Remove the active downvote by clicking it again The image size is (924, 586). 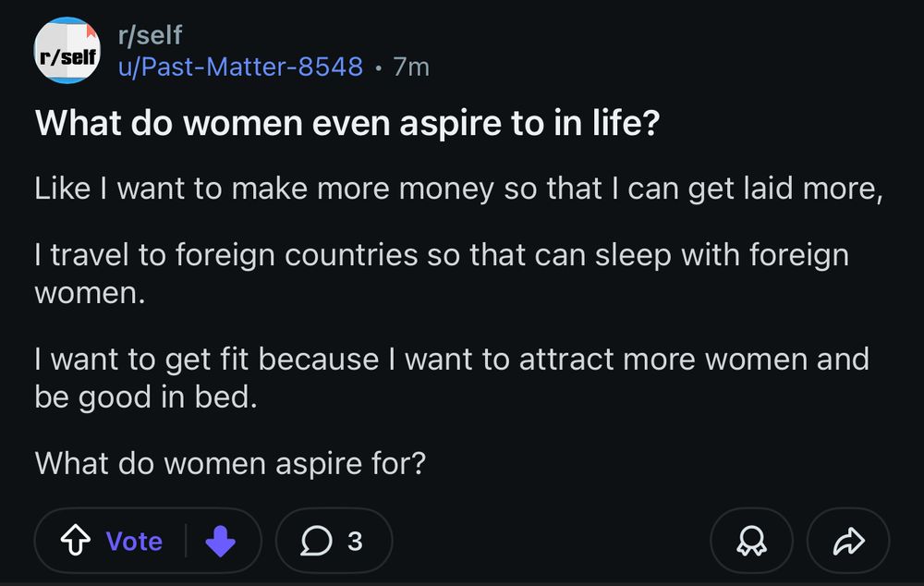[x=222, y=541]
